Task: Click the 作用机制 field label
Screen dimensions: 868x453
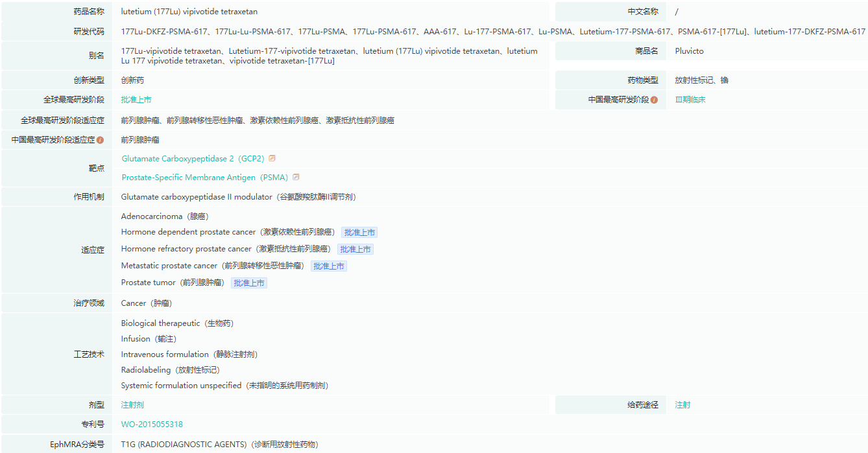Action: point(89,197)
